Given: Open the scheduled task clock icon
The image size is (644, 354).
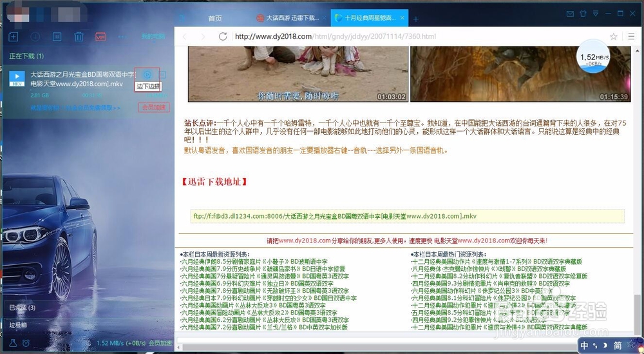Looking at the screenshot, I should 26,343.
